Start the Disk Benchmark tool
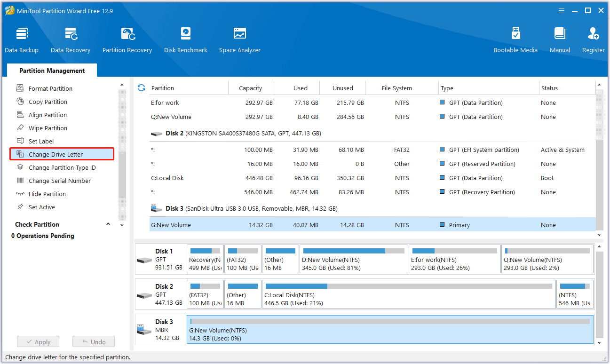Screen dimensions: 610x364 (x=186, y=40)
